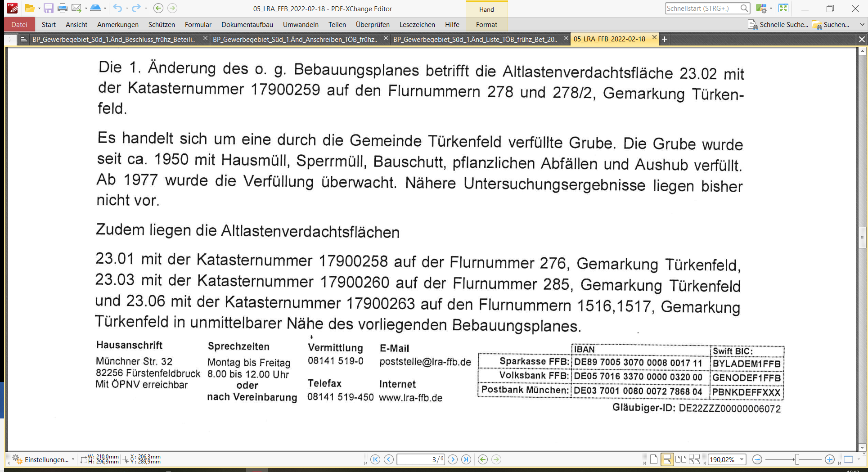Expand the e-mail dropdown arrow
868x472 pixels.
click(85, 8)
